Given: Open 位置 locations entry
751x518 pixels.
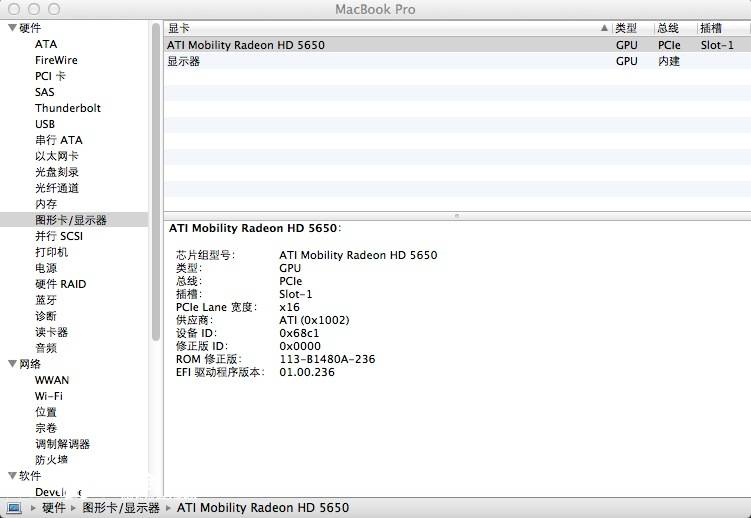Looking at the screenshot, I should [46, 412].
